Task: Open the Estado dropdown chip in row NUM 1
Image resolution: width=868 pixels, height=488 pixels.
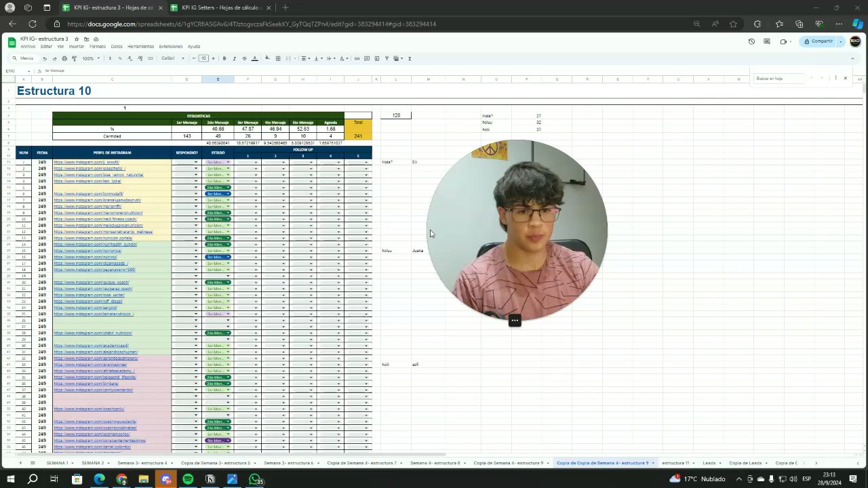Action: point(218,162)
